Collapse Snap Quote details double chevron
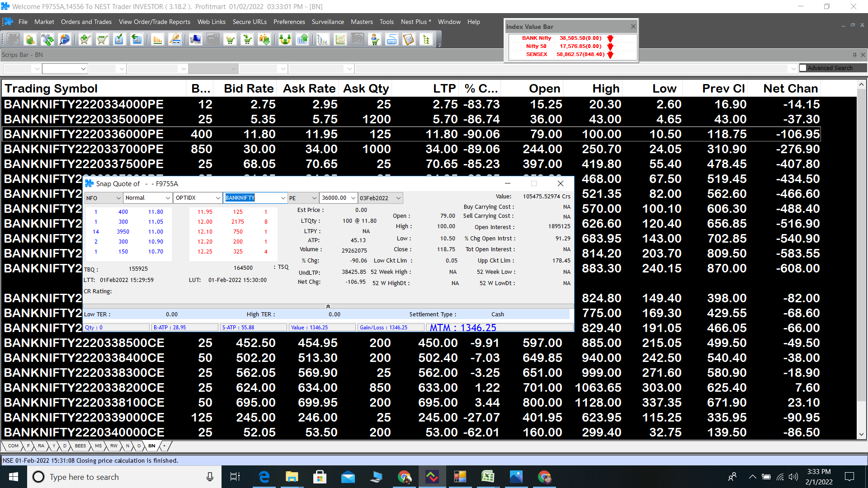868x488 pixels. tap(328, 306)
